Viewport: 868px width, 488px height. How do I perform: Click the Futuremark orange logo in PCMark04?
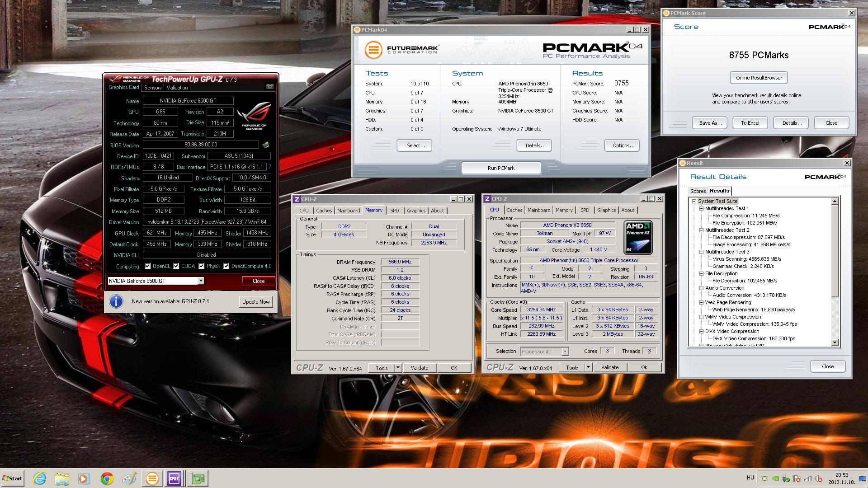[x=373, y=49]
